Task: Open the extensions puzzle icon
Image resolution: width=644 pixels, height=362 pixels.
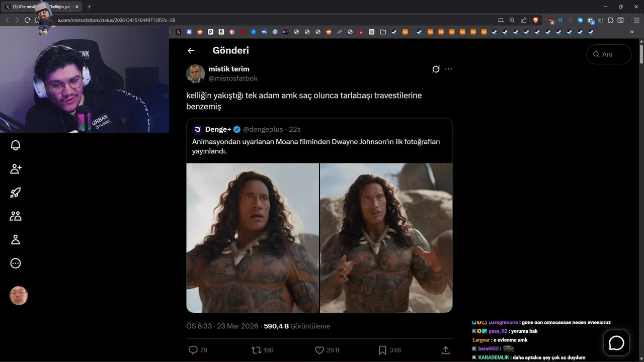Action: pyautogui.click(x=610, y=20)
